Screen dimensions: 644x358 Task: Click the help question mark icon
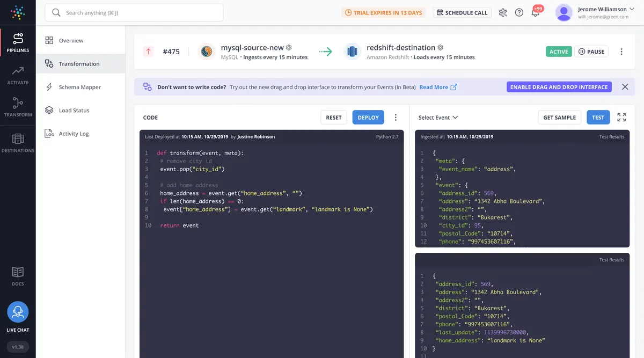point(519,13)
